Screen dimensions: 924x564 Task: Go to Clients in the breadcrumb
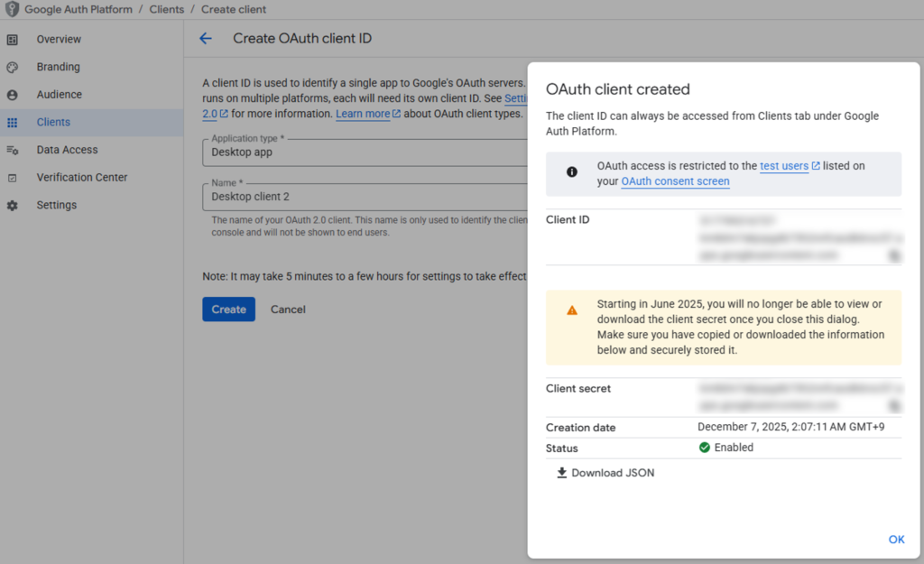[x=167, y=9]
